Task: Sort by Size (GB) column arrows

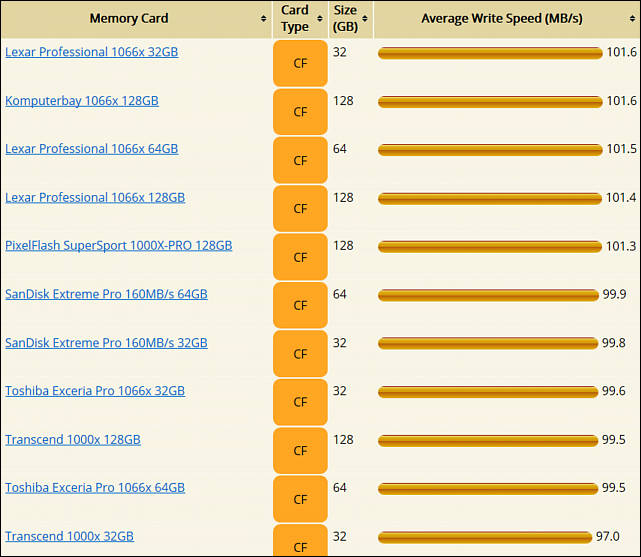Action: (365, 18)
